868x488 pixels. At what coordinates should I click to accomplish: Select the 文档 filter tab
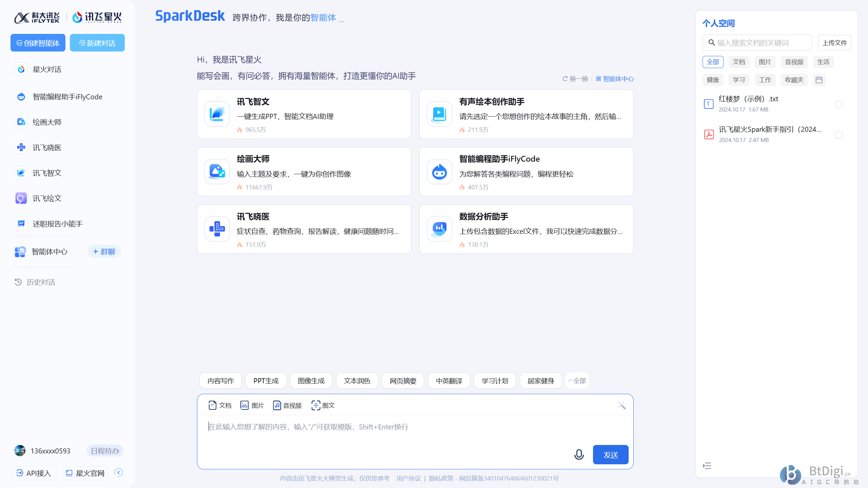(739, 62)
